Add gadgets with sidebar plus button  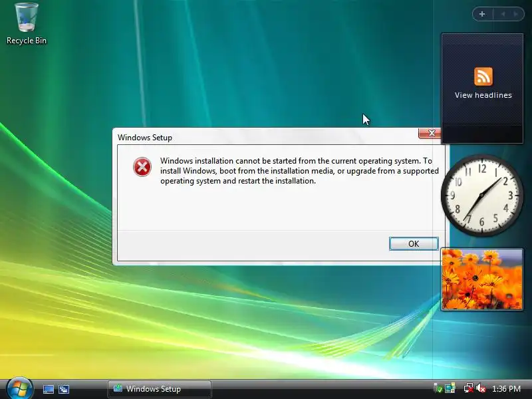482,14
